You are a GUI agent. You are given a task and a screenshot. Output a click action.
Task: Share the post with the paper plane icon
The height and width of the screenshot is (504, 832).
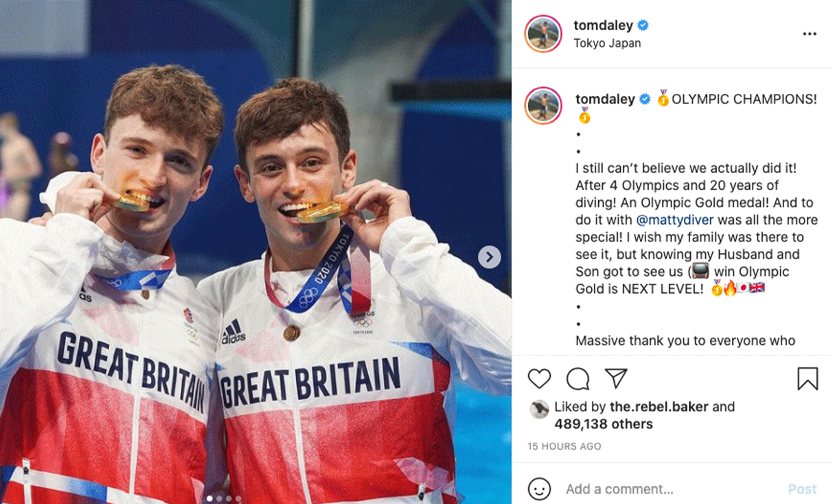[615, 378]
